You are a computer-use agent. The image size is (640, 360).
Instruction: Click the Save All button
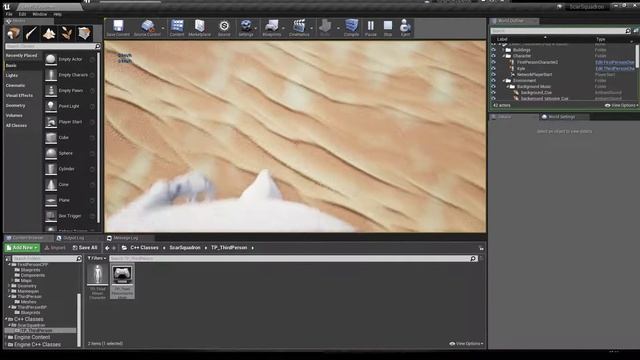tap(85, 248)
